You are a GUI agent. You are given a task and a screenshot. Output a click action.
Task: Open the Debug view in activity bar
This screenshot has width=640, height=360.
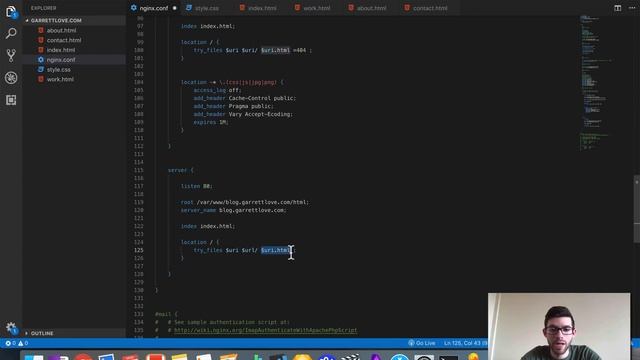(x=11, y=78)
